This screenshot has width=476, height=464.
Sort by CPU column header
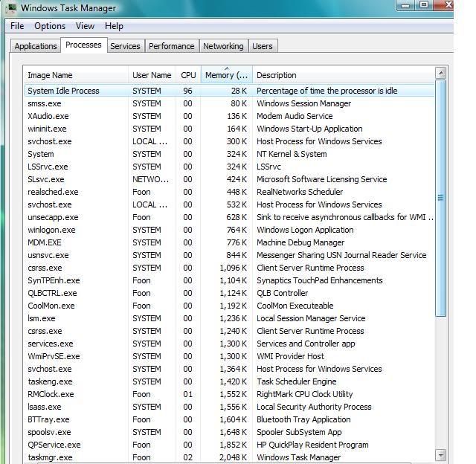tap(188, 75)
